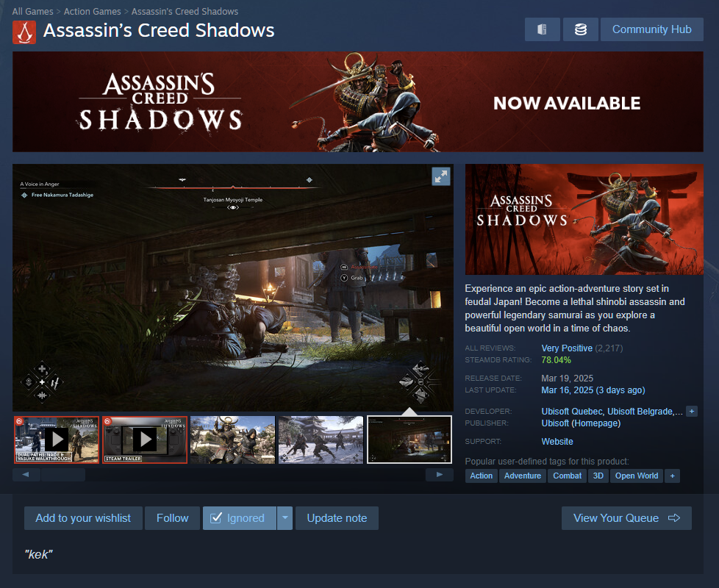The width and height of the screenshot is (719, 588).
Task: Expand screenshot to fullscreen view
Action: [440, 176]
